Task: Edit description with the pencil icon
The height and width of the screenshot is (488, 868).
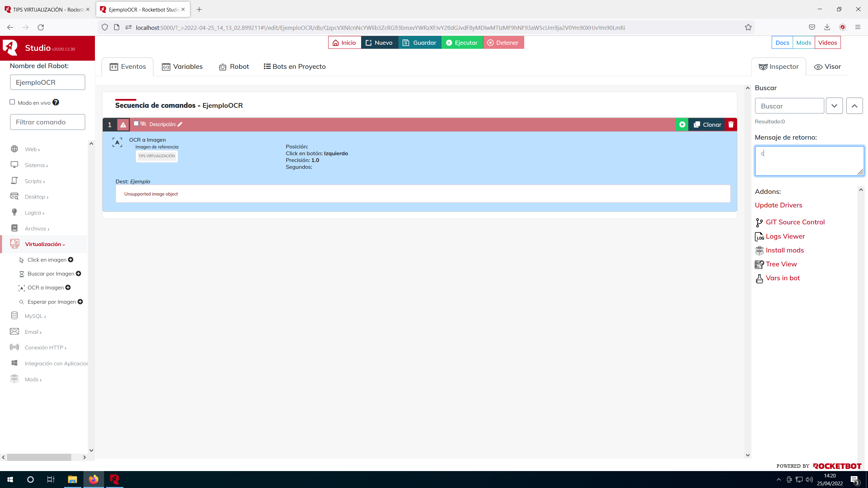Action: [x=180, y=124]
